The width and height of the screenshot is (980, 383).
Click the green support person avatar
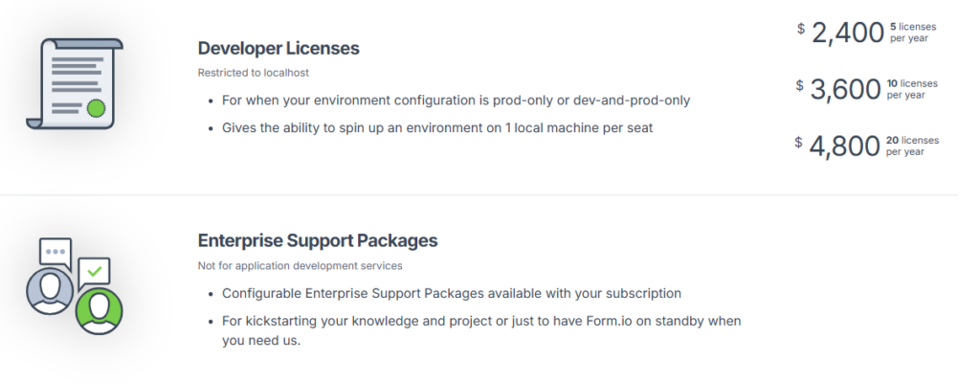(x=99, y=310)
